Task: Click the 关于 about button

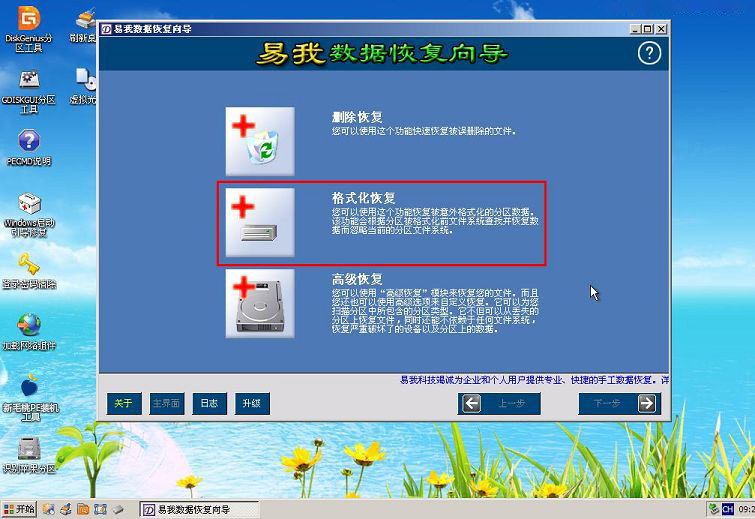Action: (124, 403)
